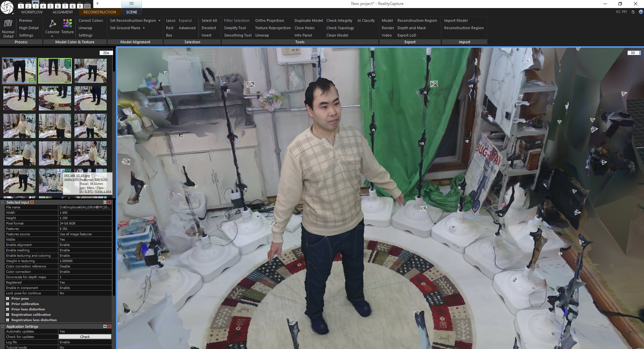The width and height of the screenshot is (644, 349).
Task: Open the Set Reconstruction Region dropdown
Action: (x=159, y=20)
